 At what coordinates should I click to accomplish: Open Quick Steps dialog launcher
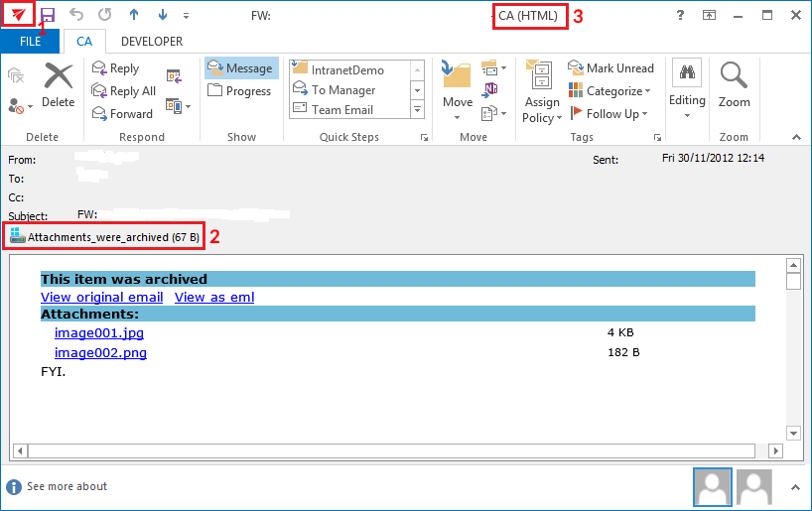click(x=425, y=137)
